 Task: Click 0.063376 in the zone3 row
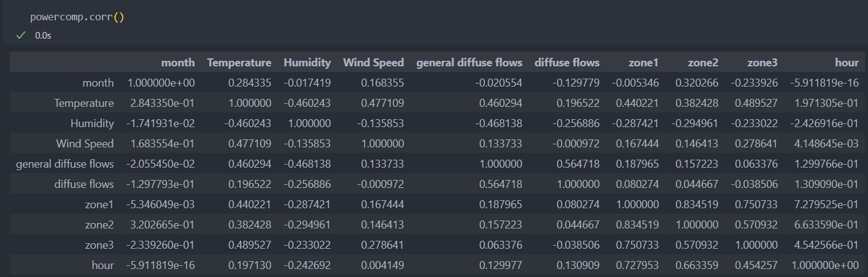502,245
